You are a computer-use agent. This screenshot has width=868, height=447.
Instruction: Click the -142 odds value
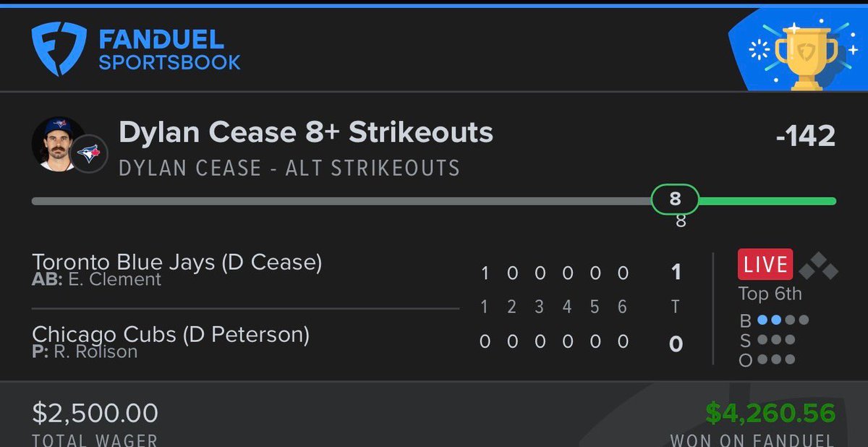[x=805, y=135]
